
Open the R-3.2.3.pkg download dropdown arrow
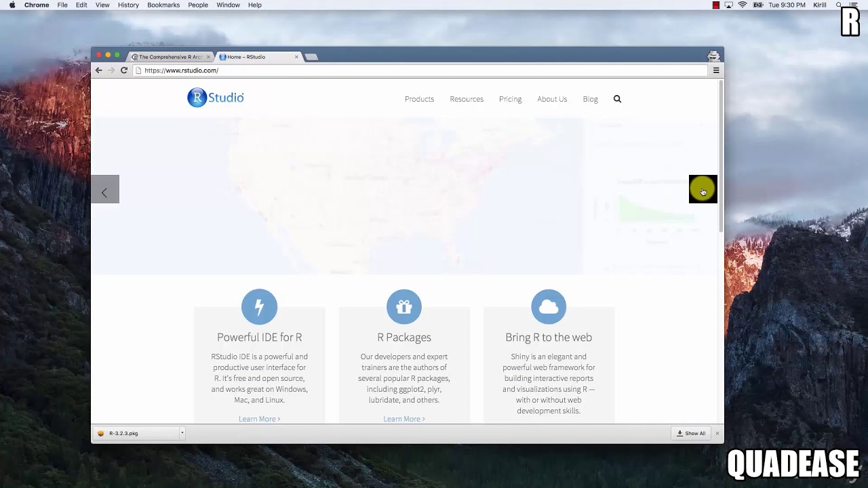[x=182, y=433]
